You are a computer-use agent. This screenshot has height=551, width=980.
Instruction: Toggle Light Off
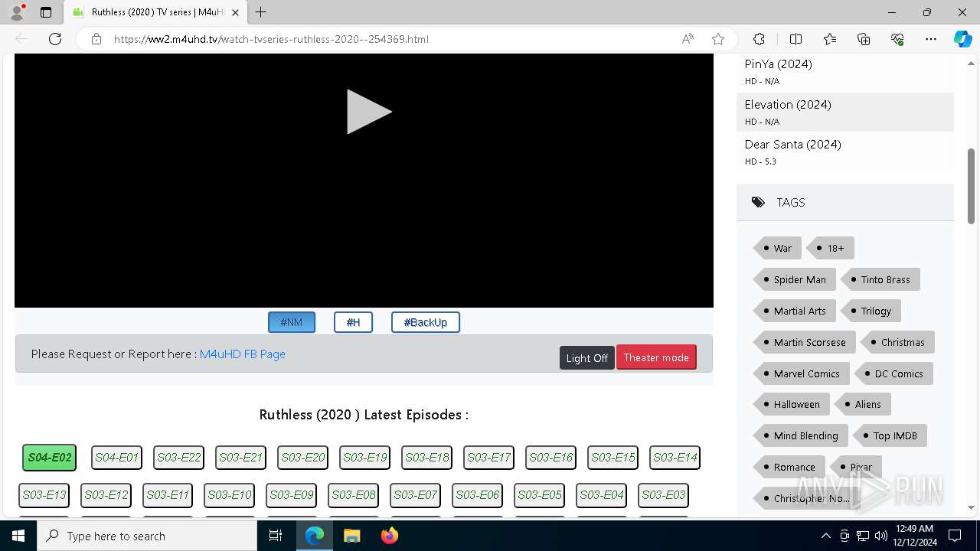point(587,357)
